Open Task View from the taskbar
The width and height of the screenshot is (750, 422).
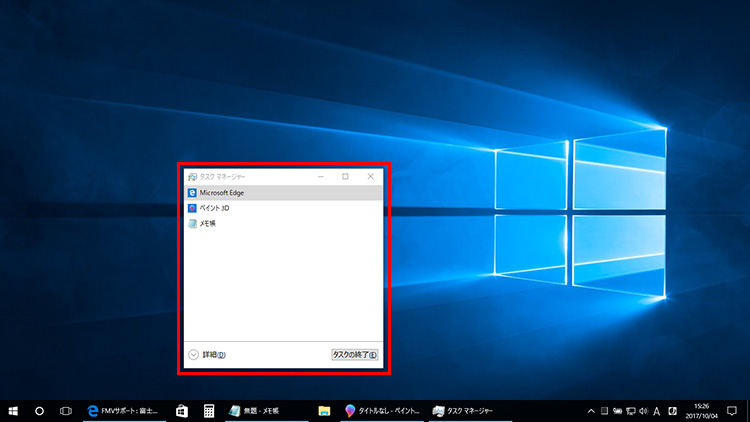pyautogui.click(x=66, y=410)
